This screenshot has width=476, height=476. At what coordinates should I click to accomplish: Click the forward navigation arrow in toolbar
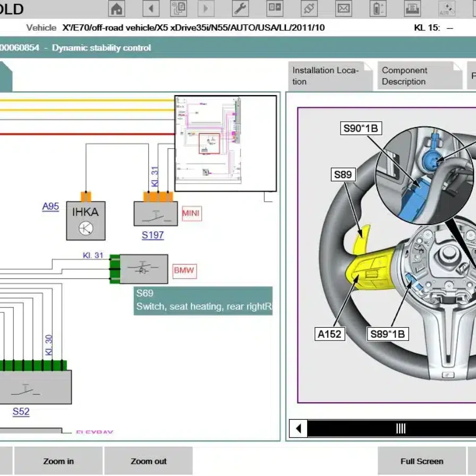[x=206, y=8]
